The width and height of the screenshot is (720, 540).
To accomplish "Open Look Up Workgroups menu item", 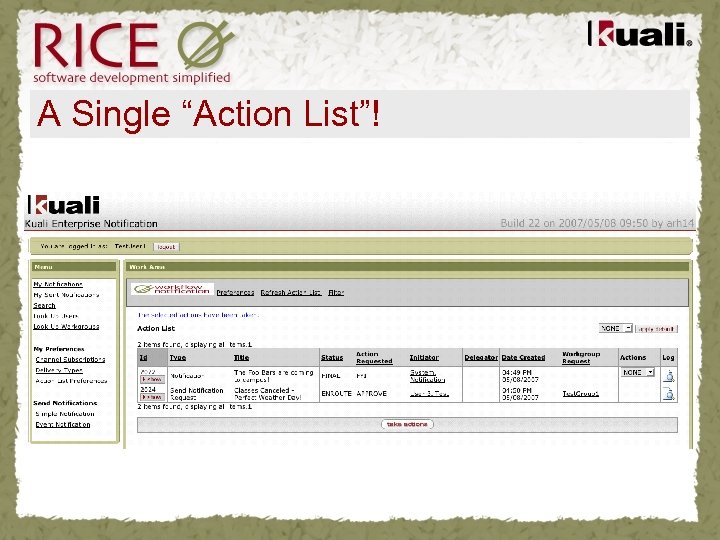I will pyautogui.click(x=66, y=326).
